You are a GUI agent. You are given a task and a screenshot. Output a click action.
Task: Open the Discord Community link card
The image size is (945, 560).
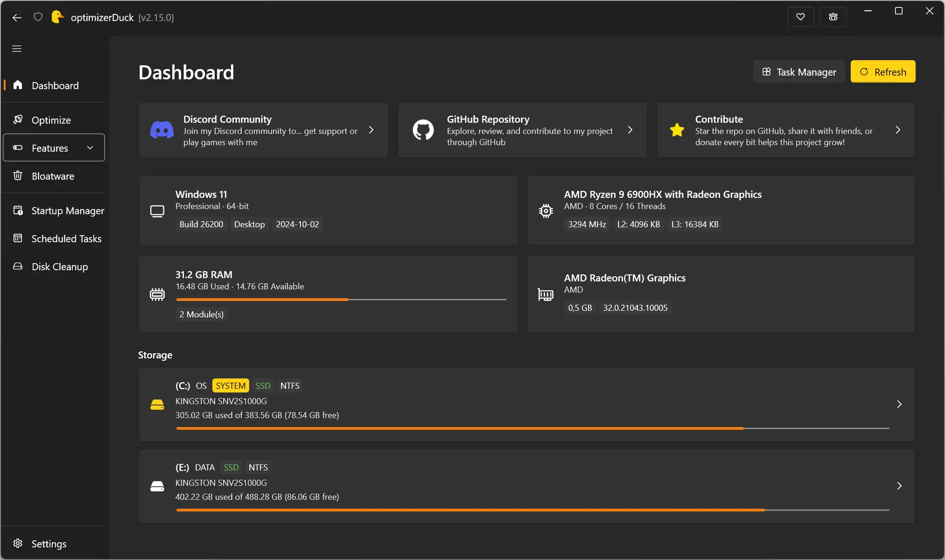[263, 130]
